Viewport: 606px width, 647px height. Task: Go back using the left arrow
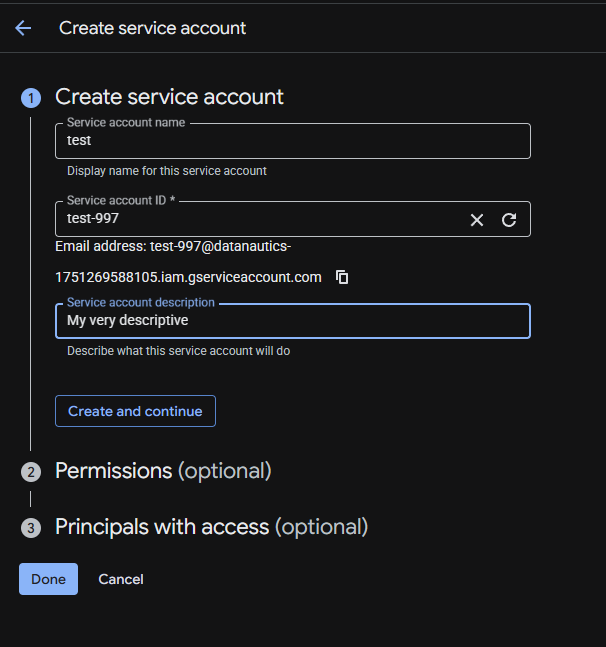pos(23,28)
